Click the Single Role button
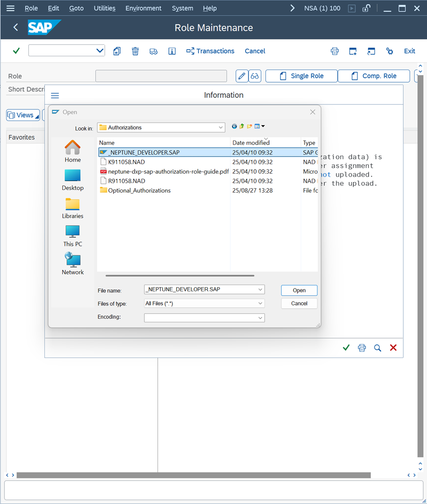Screen dimensions: 427x504 [x=301, y=76]
